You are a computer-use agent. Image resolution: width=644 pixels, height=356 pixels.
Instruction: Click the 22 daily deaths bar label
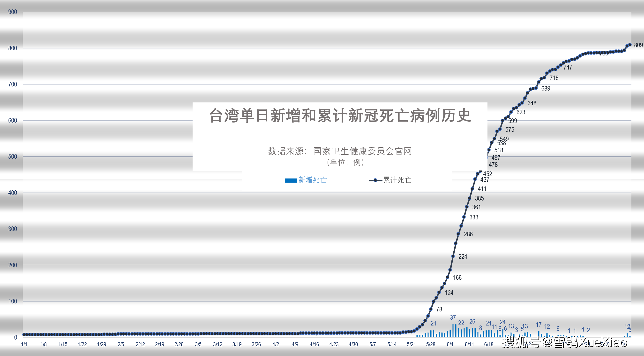pos(461,323)
